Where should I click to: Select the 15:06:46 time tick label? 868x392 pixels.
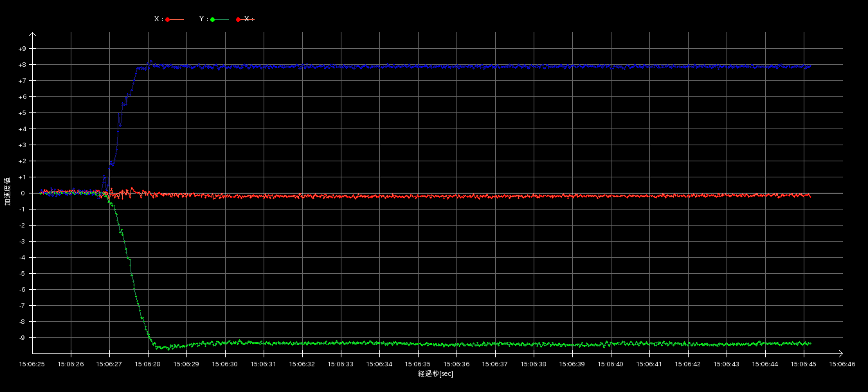842,364
